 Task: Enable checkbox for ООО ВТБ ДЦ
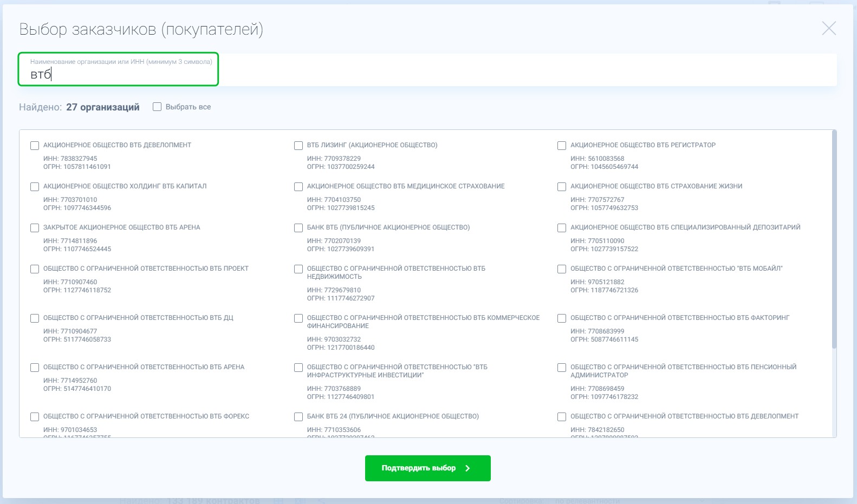(x=35, y=318)
